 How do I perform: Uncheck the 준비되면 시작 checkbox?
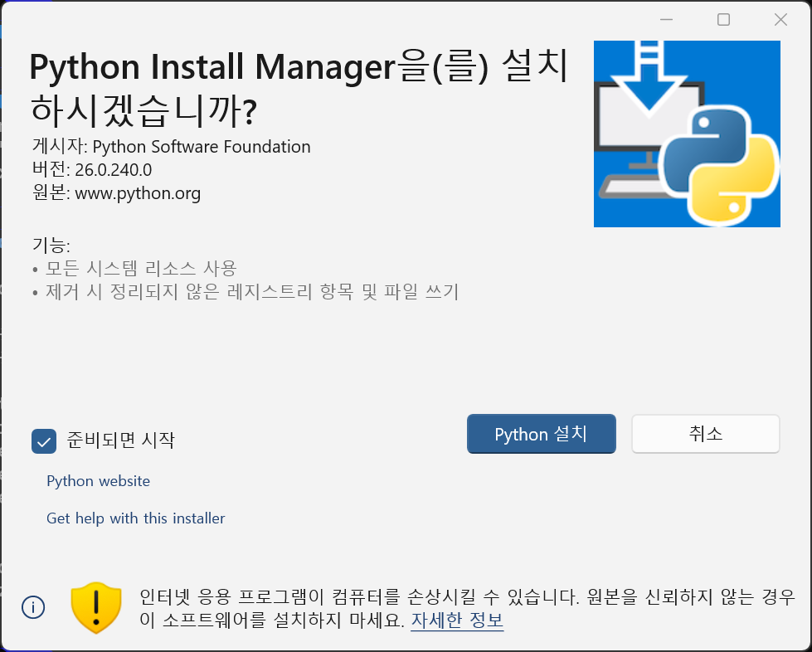click(44, 441)
